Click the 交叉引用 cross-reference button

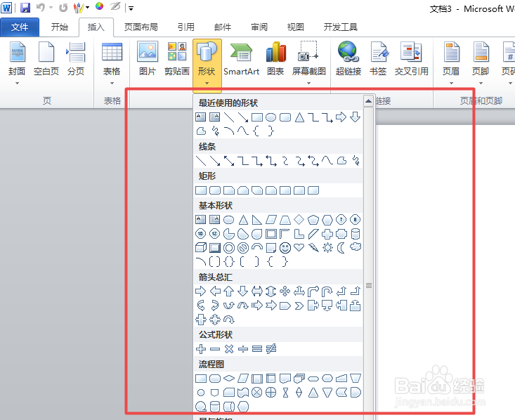pyautogui.click(x=411, y=59)
